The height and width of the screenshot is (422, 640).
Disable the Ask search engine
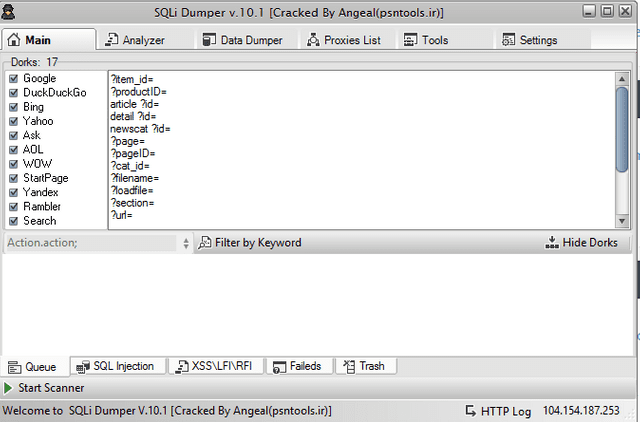13,135
